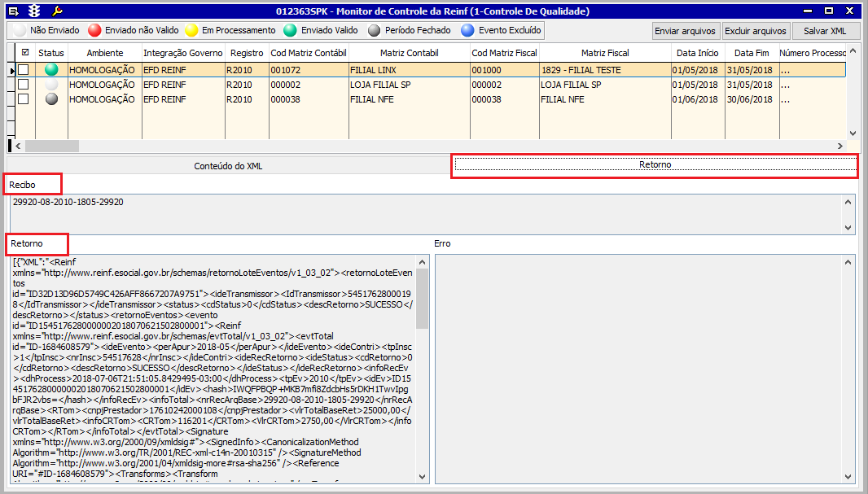Click the Integração Governo column header
Image resolution: width=868 pixels, height=494 pixels.
click(183, 53)
